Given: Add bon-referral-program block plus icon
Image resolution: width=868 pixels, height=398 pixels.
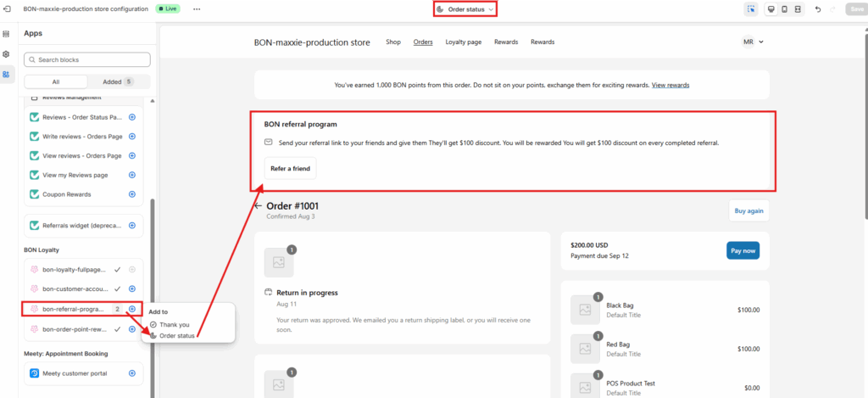Looking at the screenshot, I should [131, 309].
